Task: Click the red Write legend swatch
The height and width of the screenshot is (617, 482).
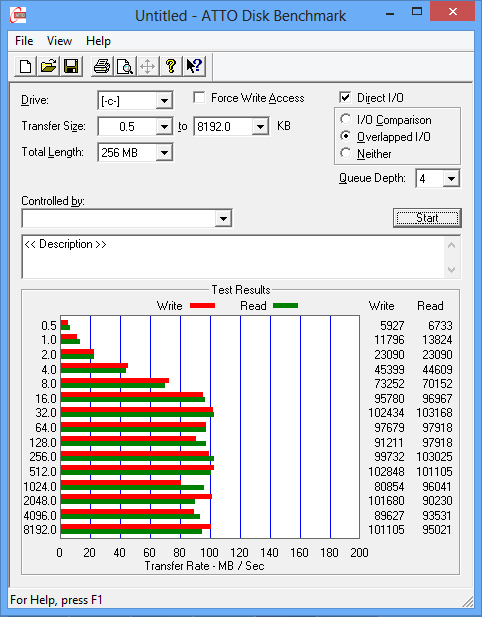Action: pos(202,306)
